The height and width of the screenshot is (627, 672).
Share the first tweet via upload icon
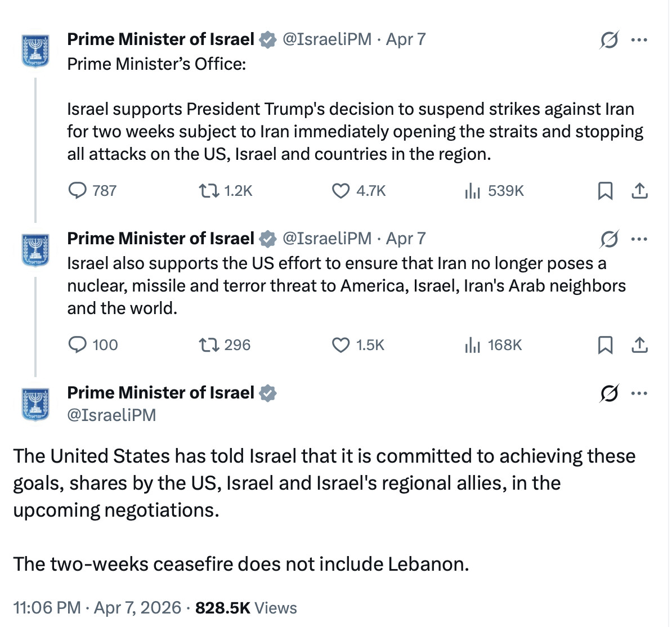(x=639, y=191)
